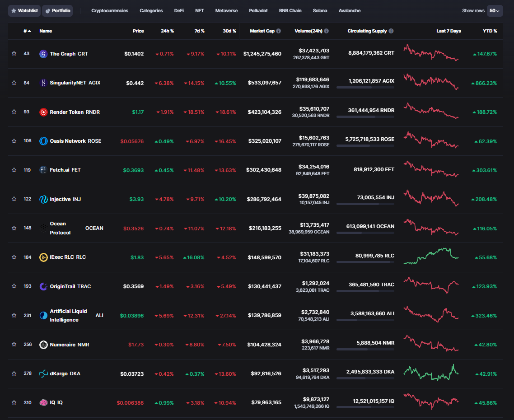
Task: Open The Graph 7-day sparkline chart
Action: [431, 53]
